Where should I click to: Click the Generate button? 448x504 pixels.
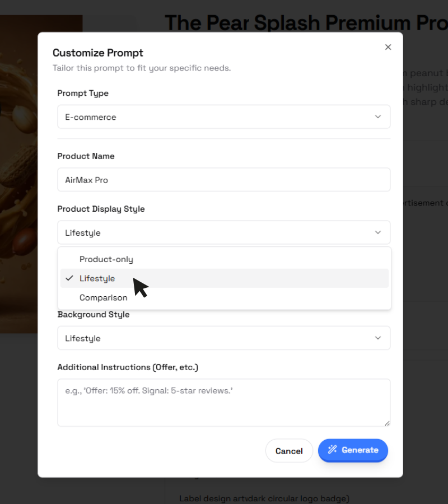353,450
